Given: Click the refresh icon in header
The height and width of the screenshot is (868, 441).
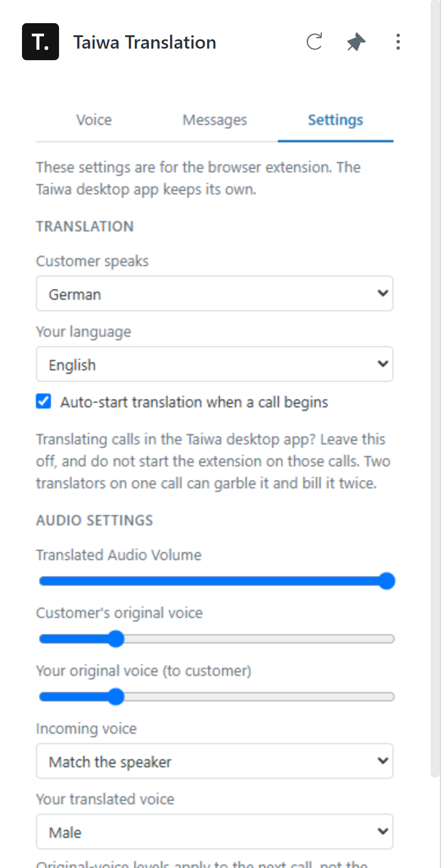Looking at the screenshot, I should coord(314,42).
